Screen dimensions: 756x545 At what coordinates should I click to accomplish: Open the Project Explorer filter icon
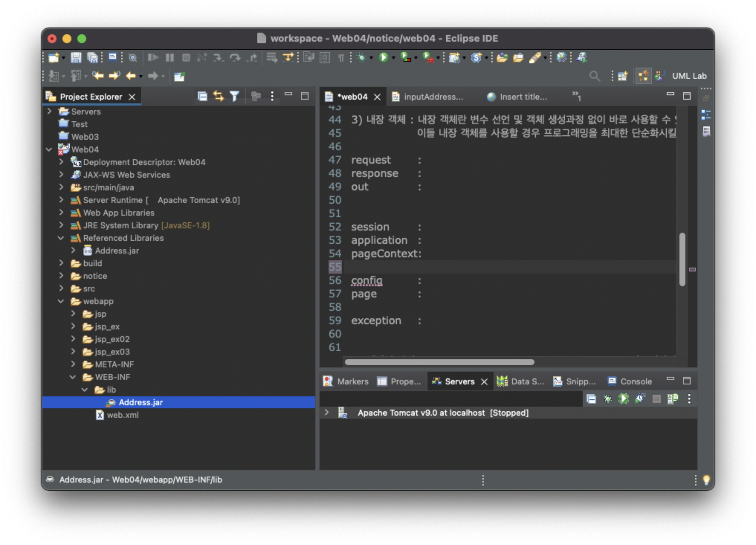tap(234, 97)
